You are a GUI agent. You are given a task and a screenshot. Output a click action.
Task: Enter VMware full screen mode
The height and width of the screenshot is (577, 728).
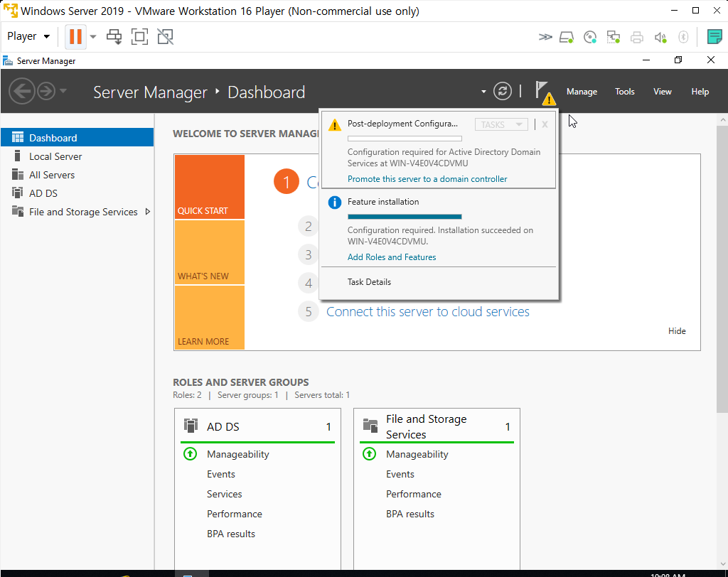[140, 37]
